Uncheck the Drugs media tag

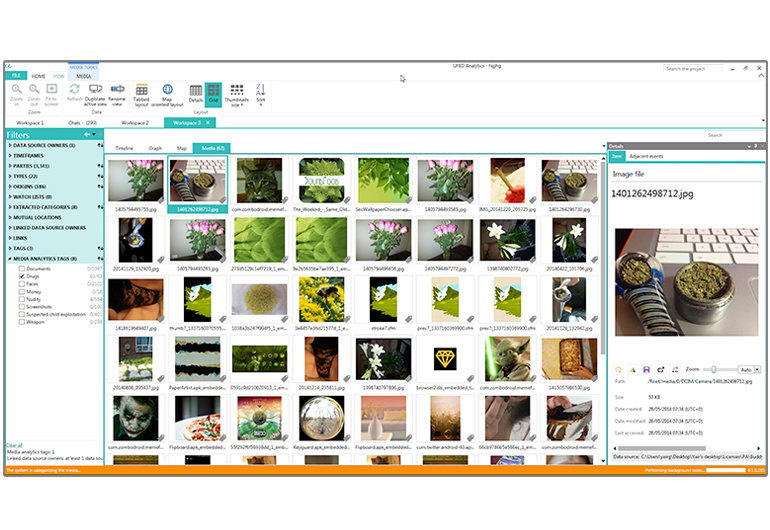(x=22, y=276)
